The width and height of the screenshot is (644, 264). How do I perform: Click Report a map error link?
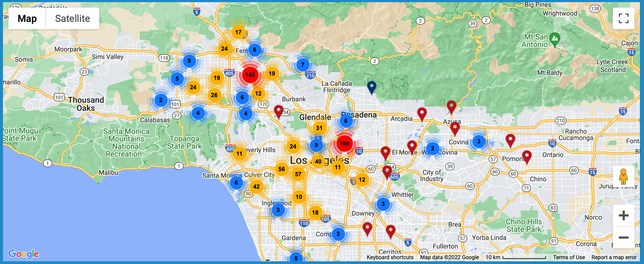click(x=614, y=257)
